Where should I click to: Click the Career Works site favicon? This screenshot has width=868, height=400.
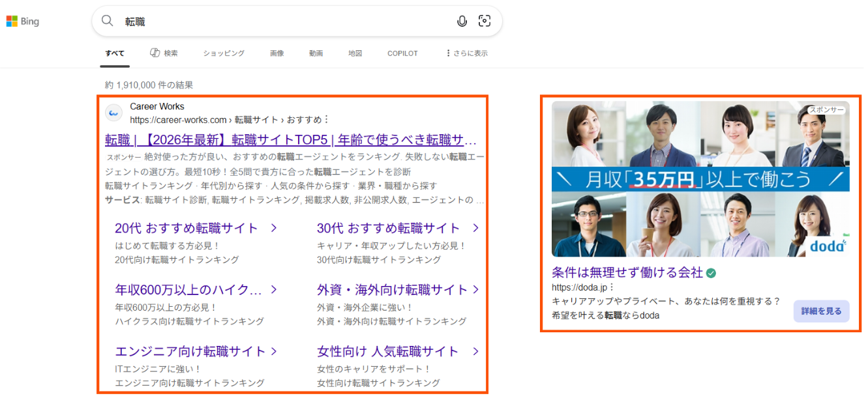114,113
